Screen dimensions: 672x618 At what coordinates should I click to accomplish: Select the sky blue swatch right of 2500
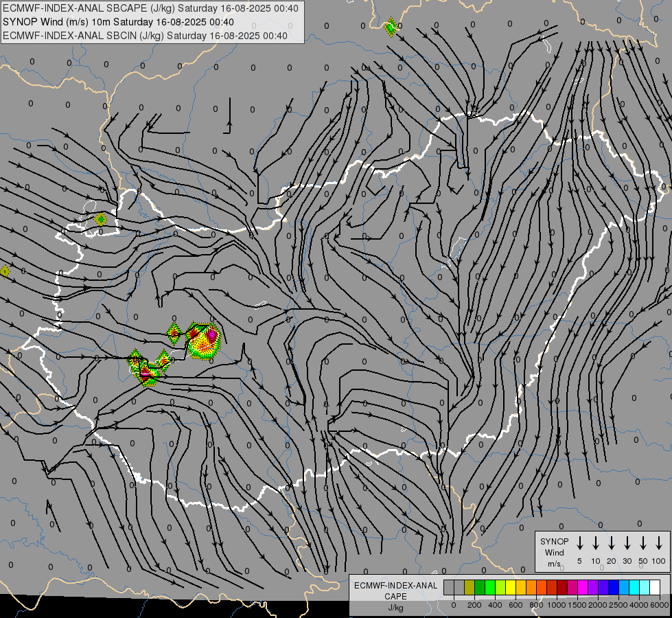click(625, 587)
